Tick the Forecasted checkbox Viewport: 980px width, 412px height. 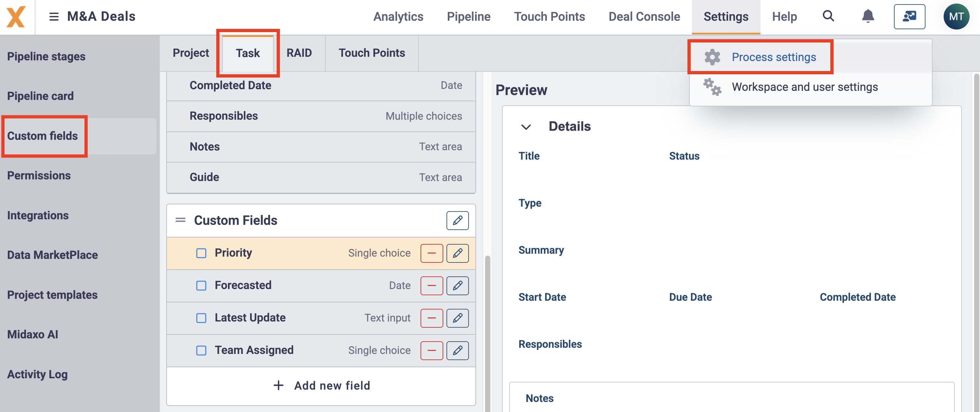(x=201, y=285)
